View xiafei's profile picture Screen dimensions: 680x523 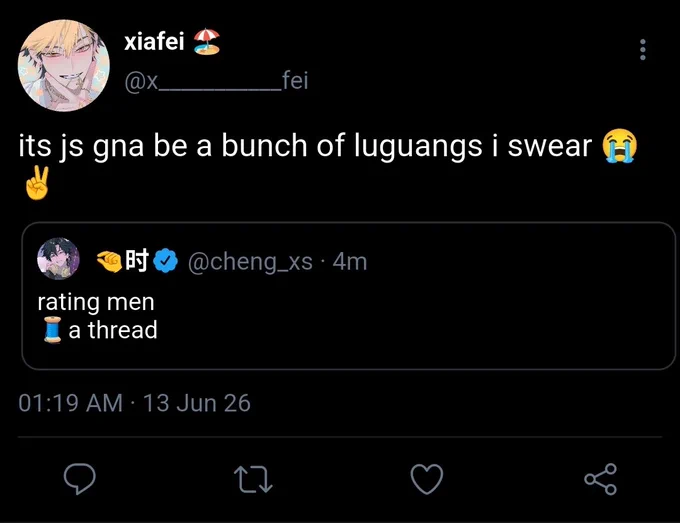64,65
